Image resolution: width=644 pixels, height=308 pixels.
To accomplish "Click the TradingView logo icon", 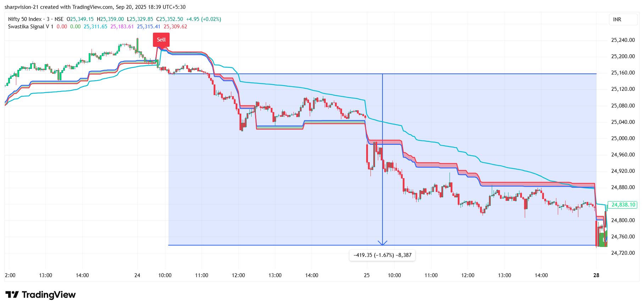I will click(x=12, y=295).
